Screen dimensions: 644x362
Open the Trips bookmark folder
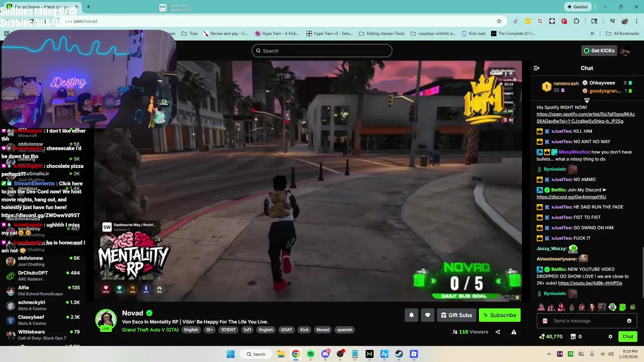(190, 34)
